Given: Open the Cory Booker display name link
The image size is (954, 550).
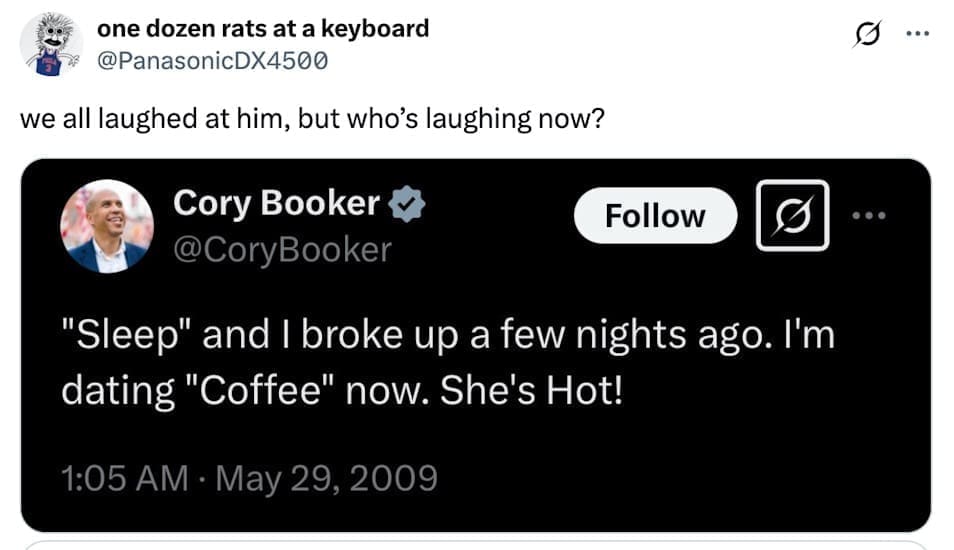Looking at the screenshot, I should 276,204.
